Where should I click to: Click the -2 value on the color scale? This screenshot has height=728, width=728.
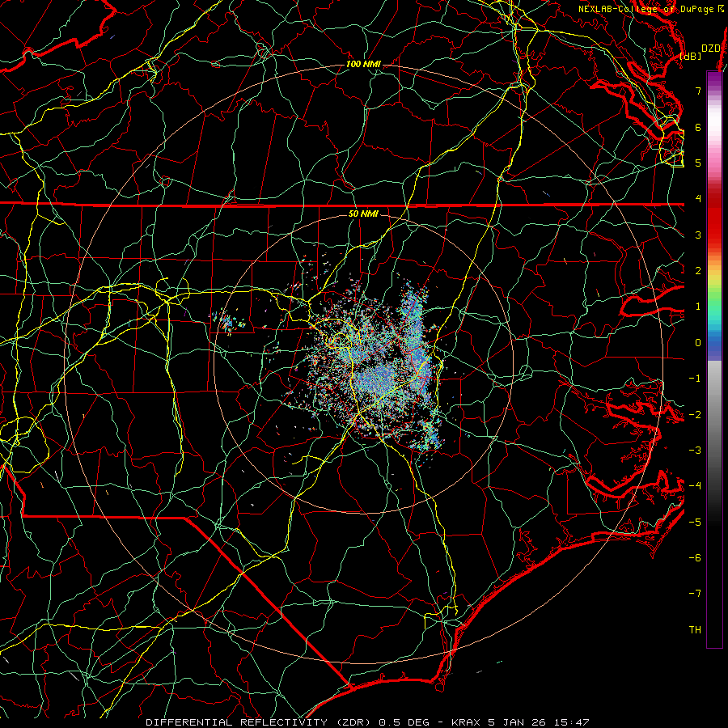695,414
